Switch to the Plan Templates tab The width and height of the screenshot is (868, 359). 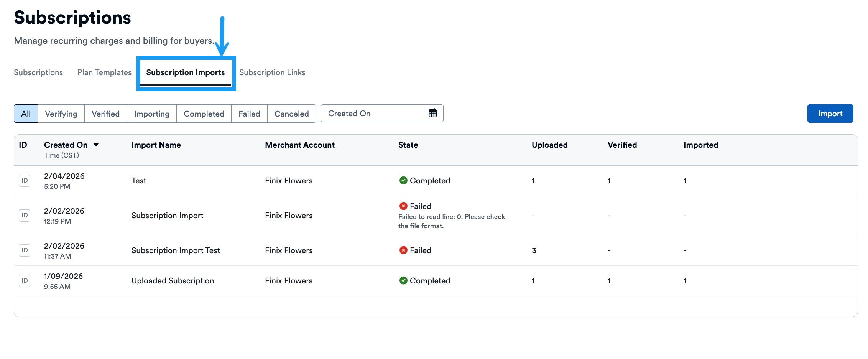pyautogui.click(x=104, y=72)
